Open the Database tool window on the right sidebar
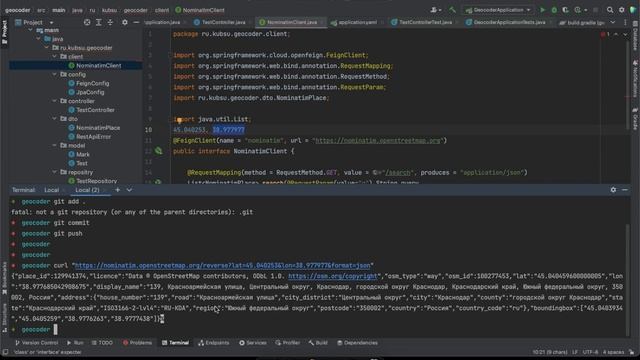640x360 pixels. [635, 37]
